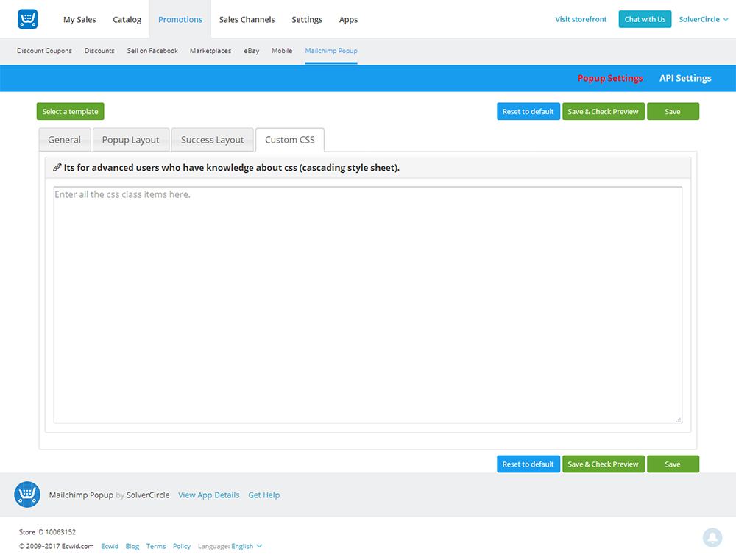This screenshot has width=736, height=560.
Task: Click the Ecwid shopping cart logo
Action: pyautogui.click(x=27, y=19)
